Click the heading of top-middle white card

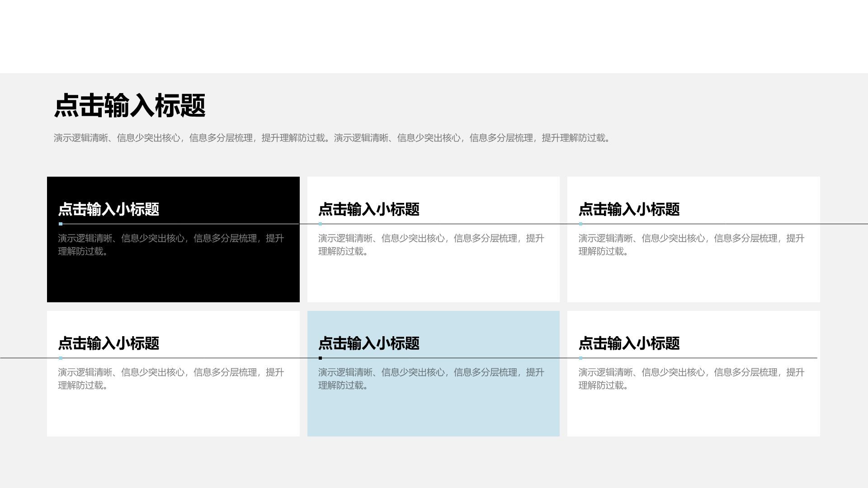point(368,209)
